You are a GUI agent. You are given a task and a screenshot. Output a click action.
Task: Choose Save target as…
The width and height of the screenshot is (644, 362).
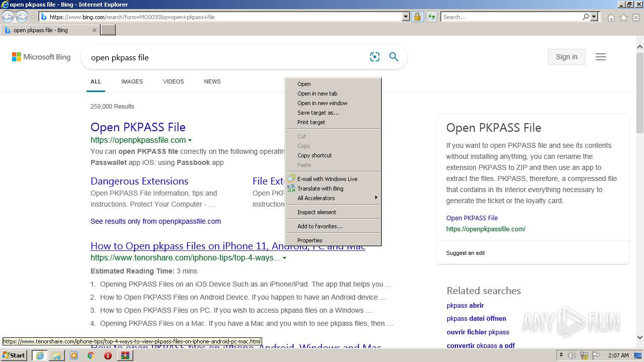pyautogui.click(x=333, y=113)
